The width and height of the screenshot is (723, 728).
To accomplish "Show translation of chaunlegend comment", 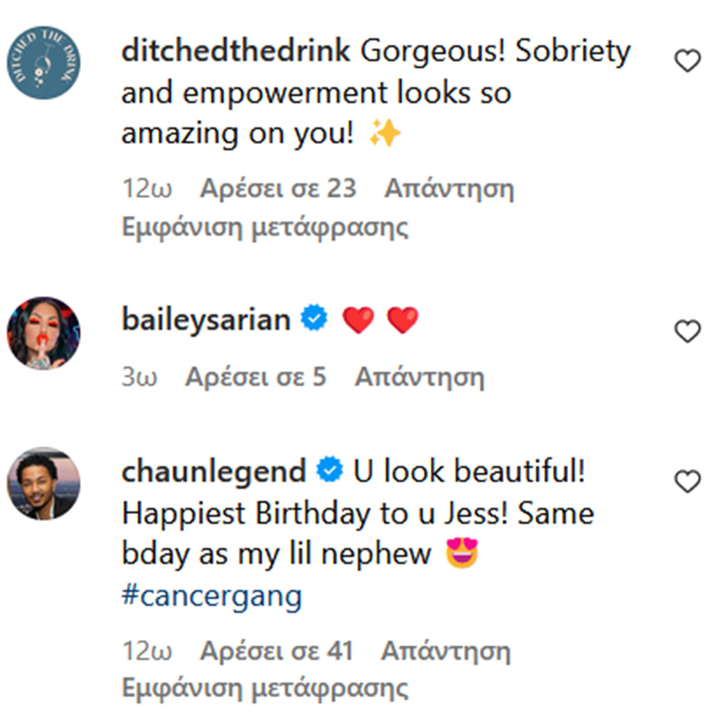I will pyautogui.click(x=265, y=689).
